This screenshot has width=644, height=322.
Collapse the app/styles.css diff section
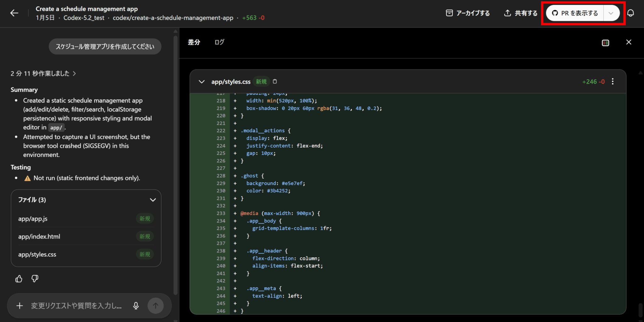(202, 82)
